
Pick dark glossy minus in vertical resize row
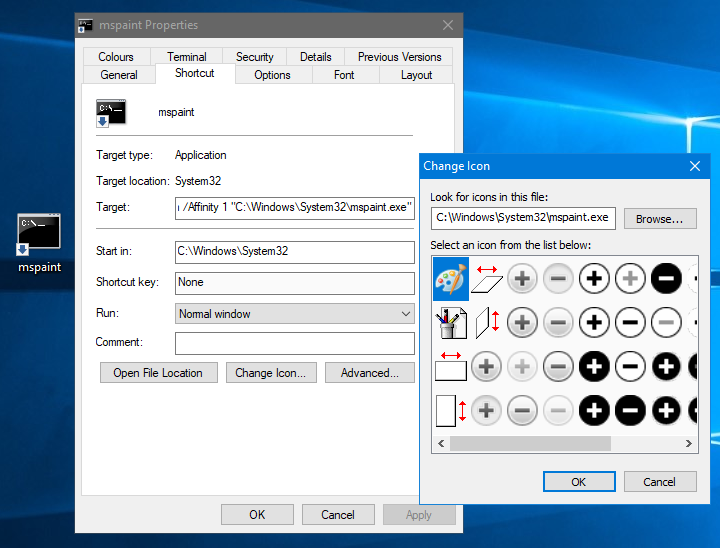pyautogui.click(x=522, y=411)
